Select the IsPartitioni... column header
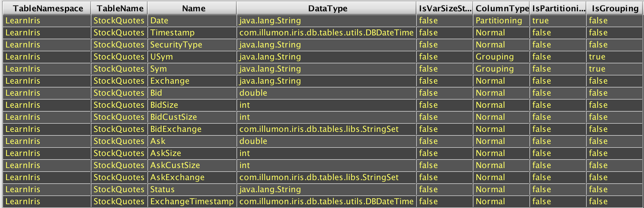The height and width of the screenshot is (208, 644). [558, 8]
